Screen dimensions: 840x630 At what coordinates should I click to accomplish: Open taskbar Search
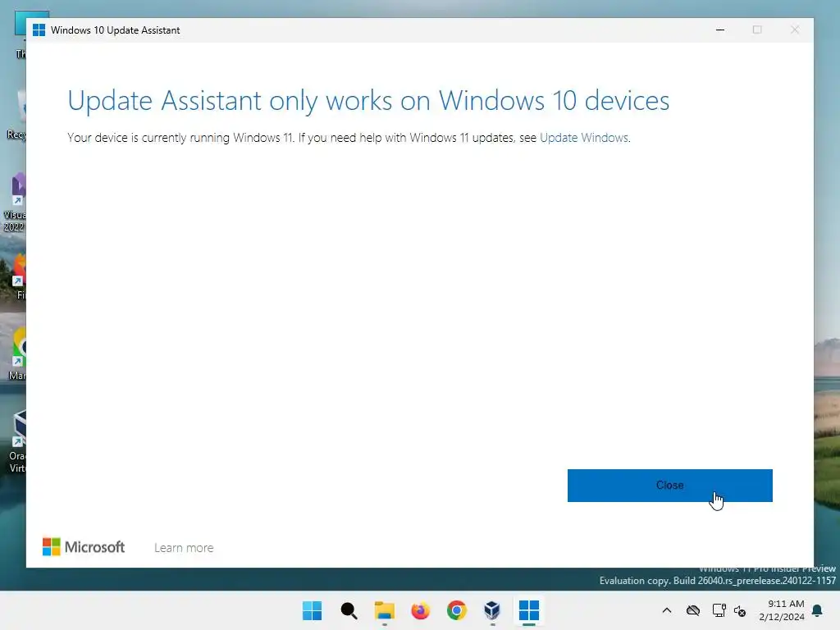point(349,610)
